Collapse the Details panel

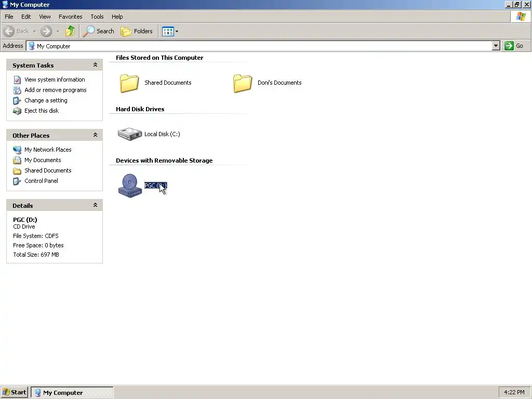point(96,205)
